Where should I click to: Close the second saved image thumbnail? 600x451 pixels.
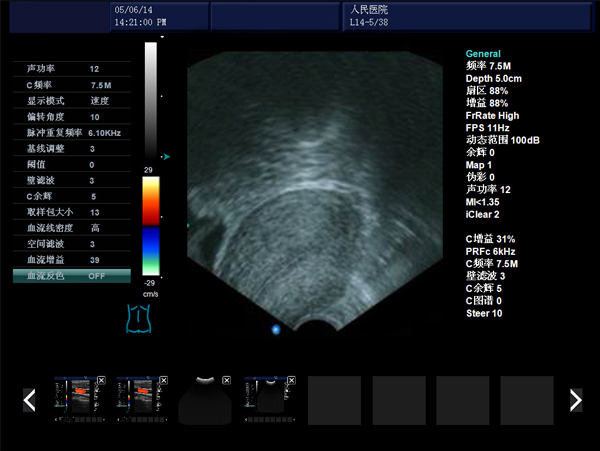[164, 381]
